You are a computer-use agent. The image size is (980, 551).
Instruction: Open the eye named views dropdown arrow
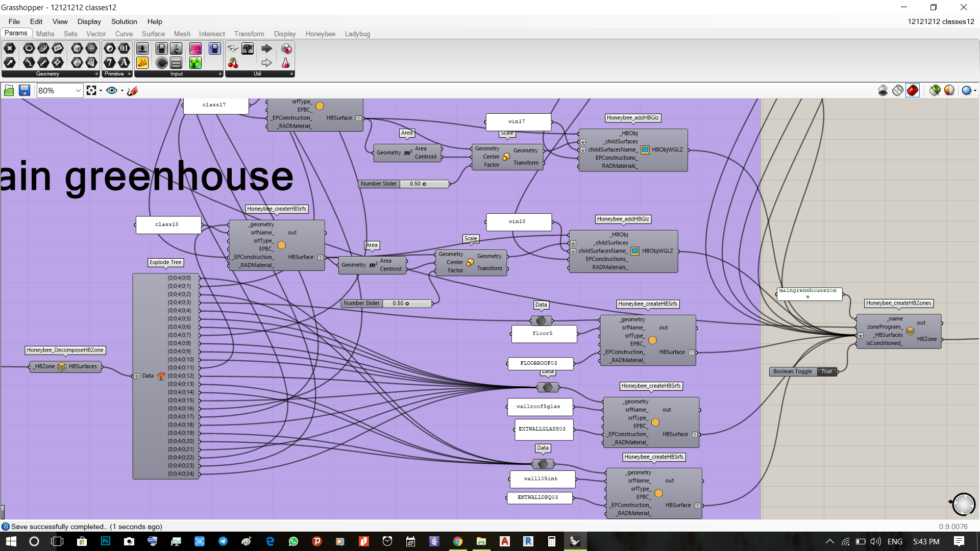pyautogui.click(x=122, y=90)
